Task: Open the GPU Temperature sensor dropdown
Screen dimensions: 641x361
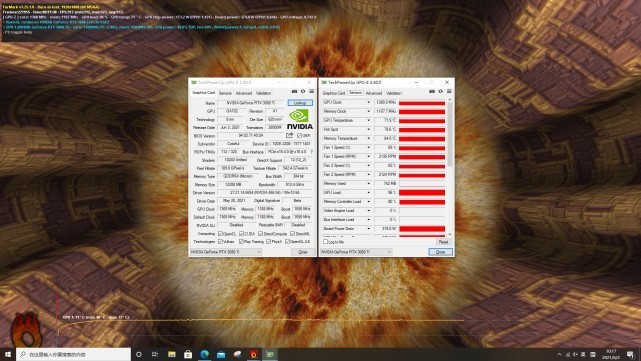Action: tap(368, 120)
